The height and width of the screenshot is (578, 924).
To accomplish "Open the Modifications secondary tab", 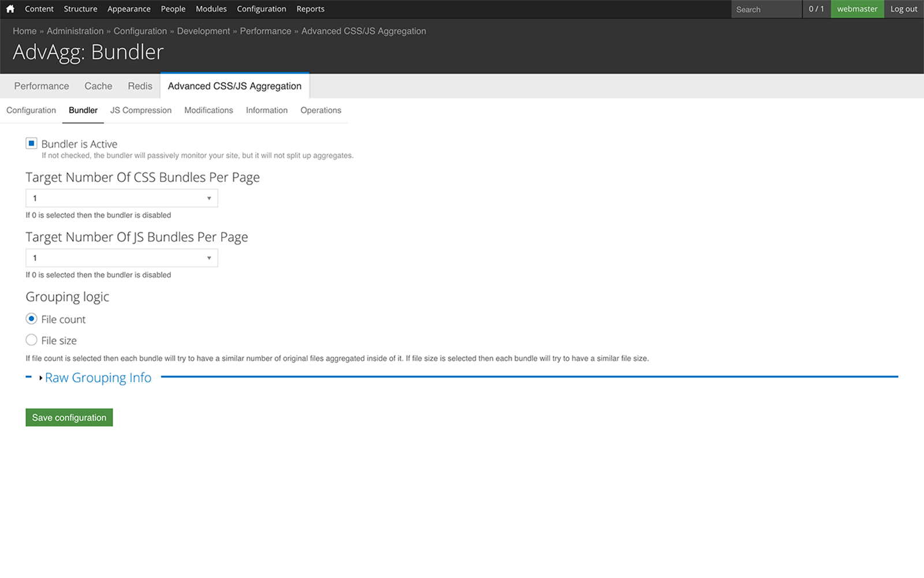I will 208,110.
